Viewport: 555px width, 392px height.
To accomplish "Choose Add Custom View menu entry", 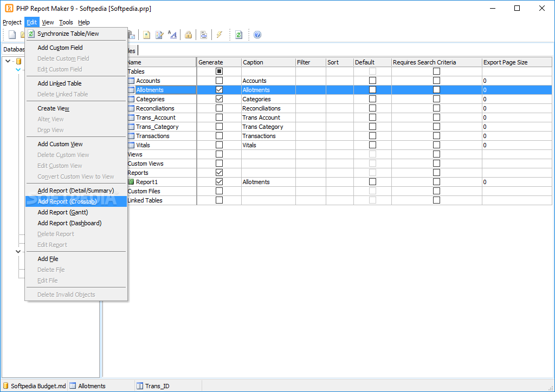I will tap(76, 144).
